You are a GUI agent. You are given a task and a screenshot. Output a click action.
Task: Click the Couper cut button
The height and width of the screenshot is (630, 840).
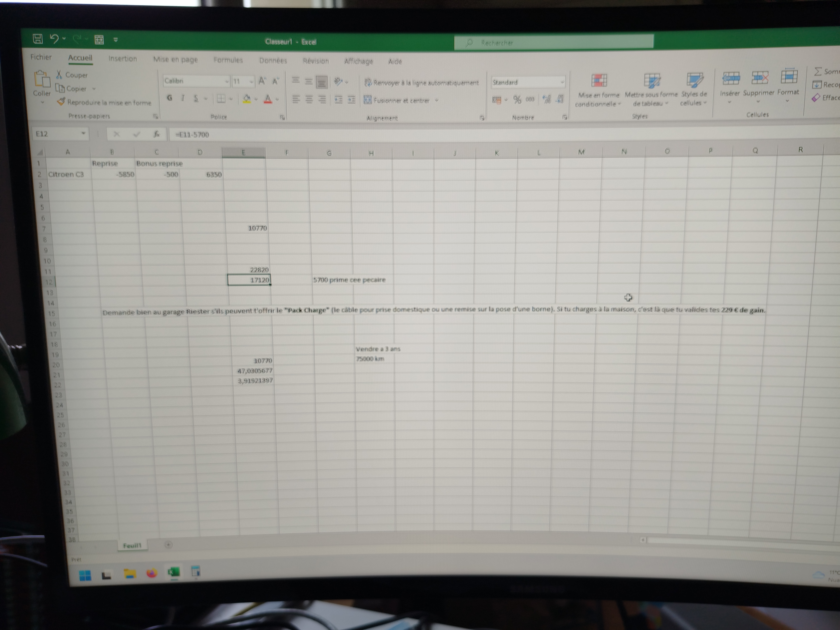click(72, 75)
